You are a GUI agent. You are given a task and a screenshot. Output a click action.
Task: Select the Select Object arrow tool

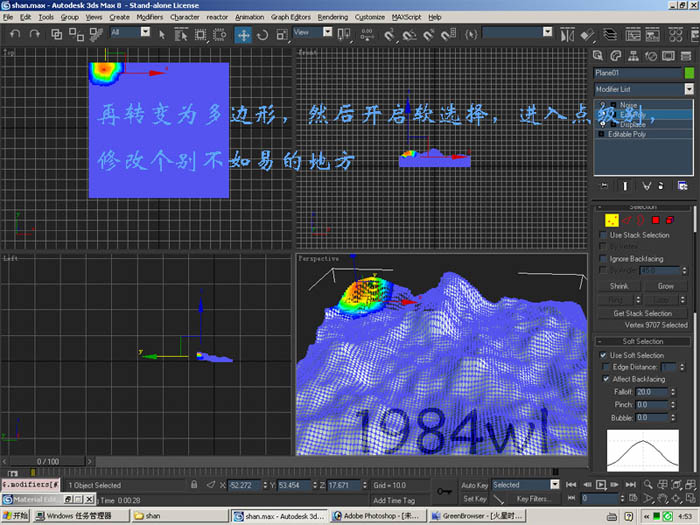(162, 34)
